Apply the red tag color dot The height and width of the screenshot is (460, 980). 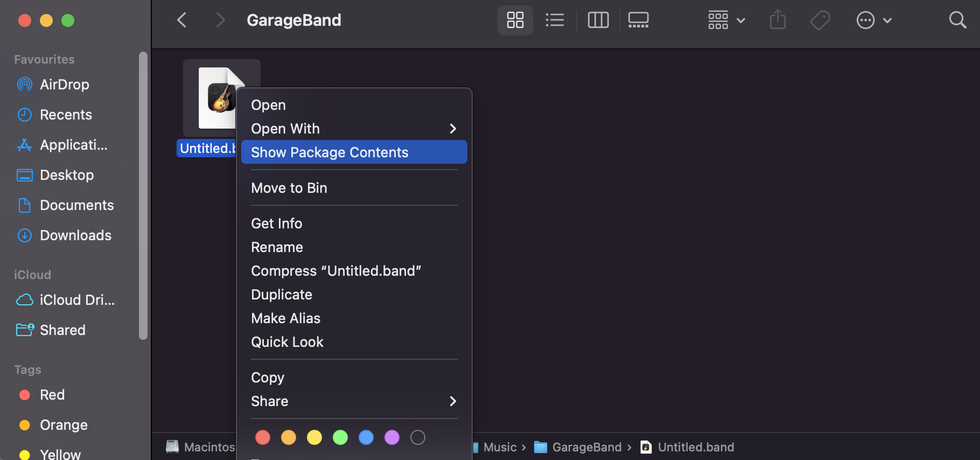(263, 437)
